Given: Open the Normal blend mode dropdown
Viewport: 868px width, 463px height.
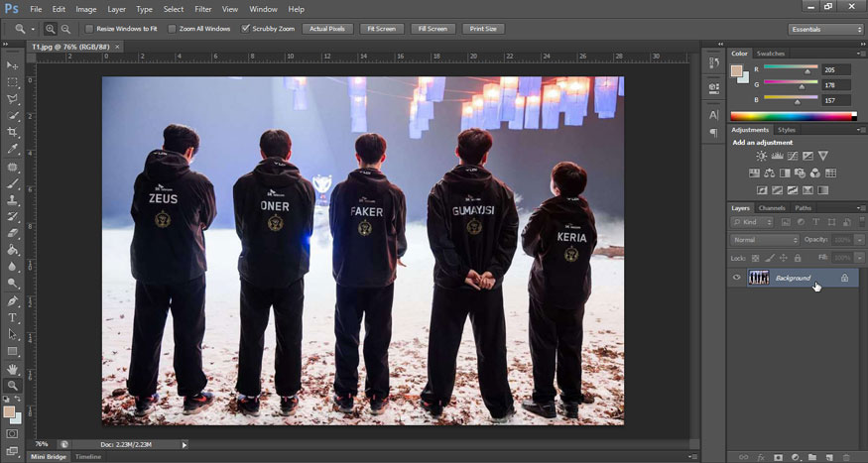Looking at the screenshot, I should click(765, 240).
